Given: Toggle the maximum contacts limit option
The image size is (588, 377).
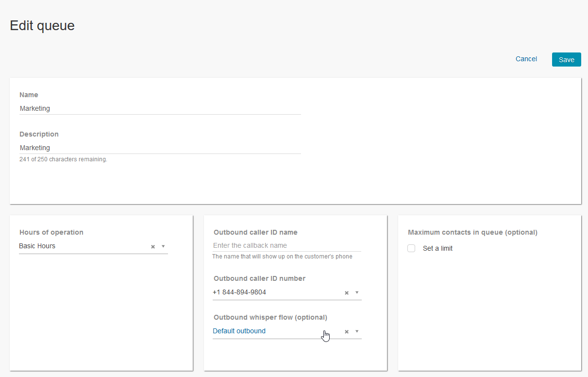Looking at the screenshot, I should pyautogui.click(x=411, y=248).
